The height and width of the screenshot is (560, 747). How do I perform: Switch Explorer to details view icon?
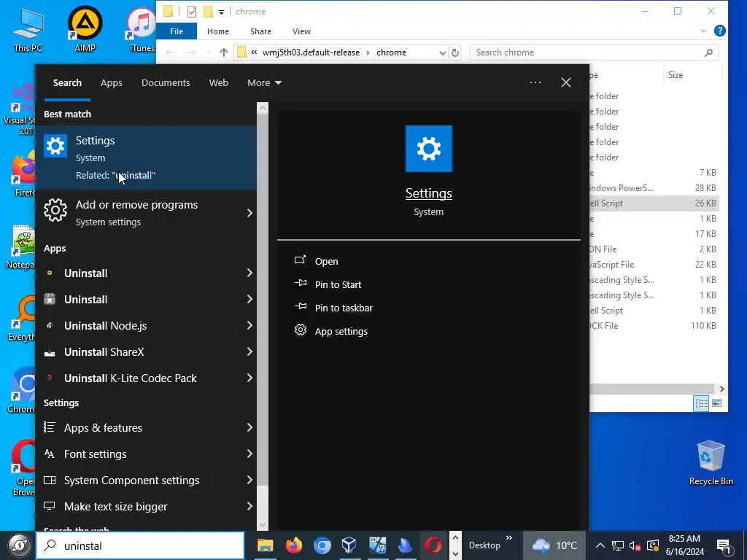(701, 403)
